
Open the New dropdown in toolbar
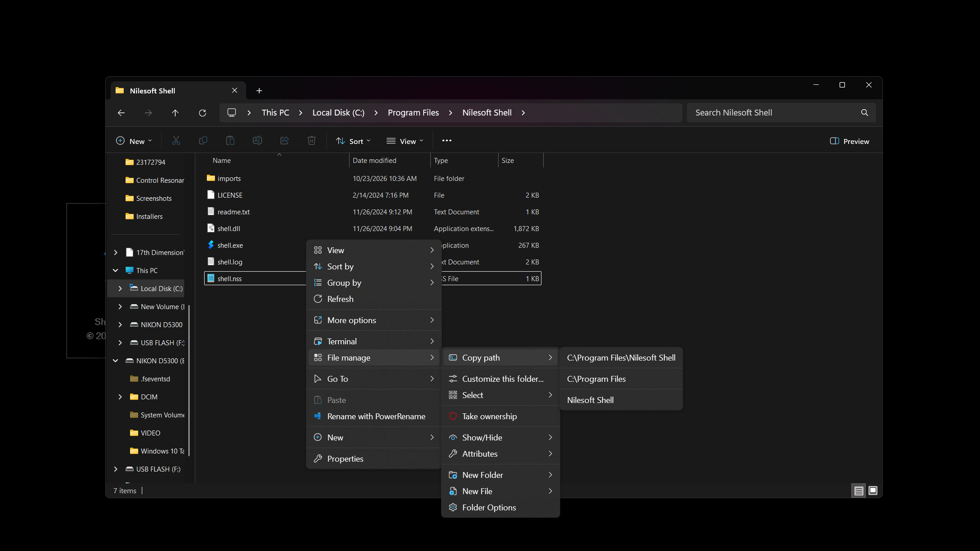pos(134,141)
